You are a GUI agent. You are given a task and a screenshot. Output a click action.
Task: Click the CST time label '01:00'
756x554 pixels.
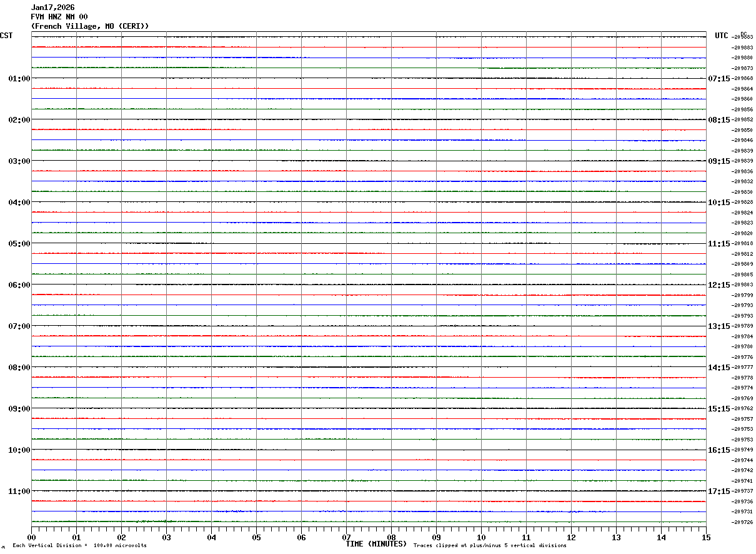click(19, 78)
